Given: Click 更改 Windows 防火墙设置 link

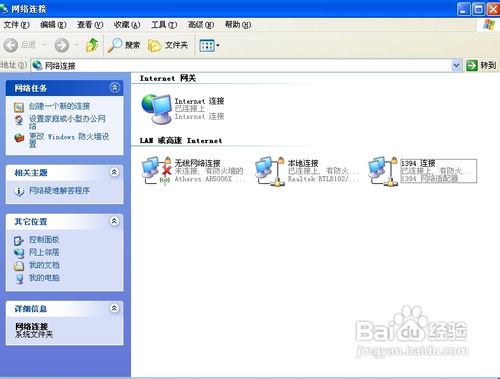Looking at the screenshot, I should pyautogui.click(x=69, y=140).
